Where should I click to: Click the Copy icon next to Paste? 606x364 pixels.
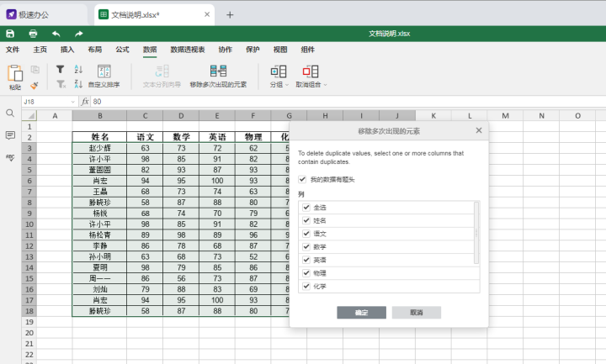coord(35,69)
